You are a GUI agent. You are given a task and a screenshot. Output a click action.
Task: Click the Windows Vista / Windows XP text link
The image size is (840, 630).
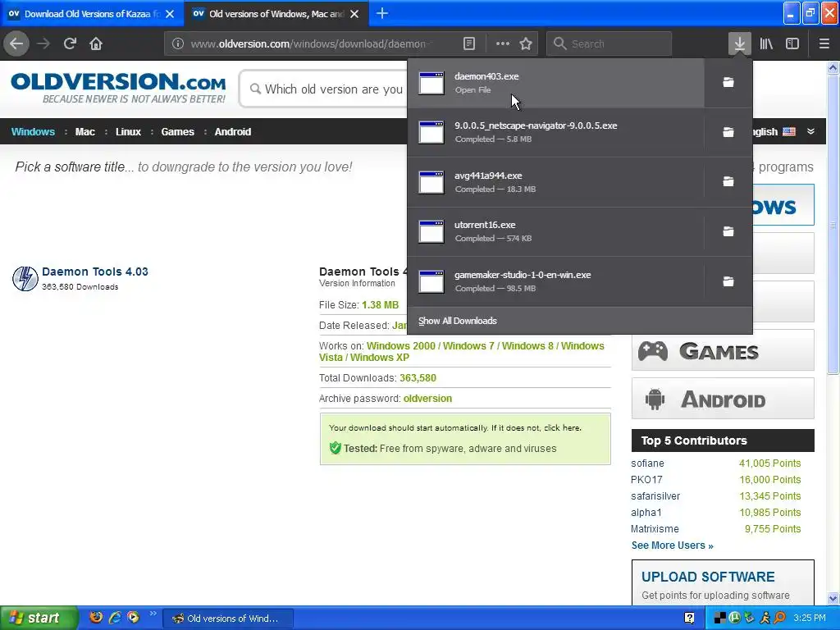coord(363,358)
